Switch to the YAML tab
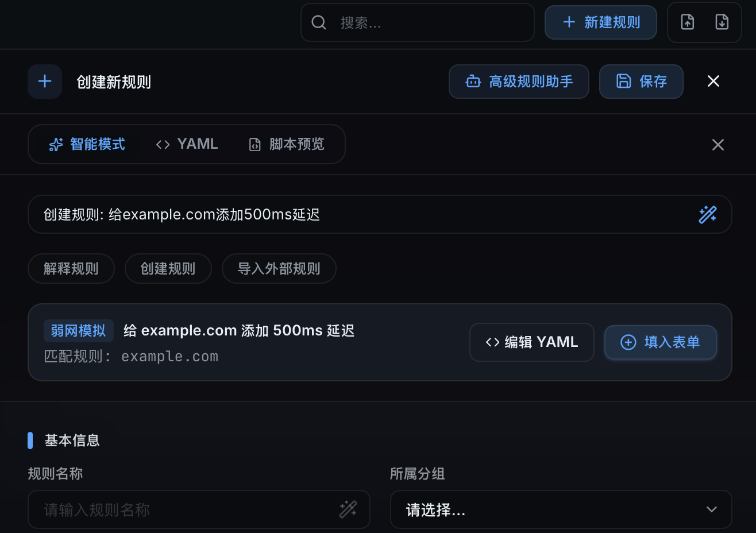The height and width of the screenshot is (533, 756). (x=186, y=144)
